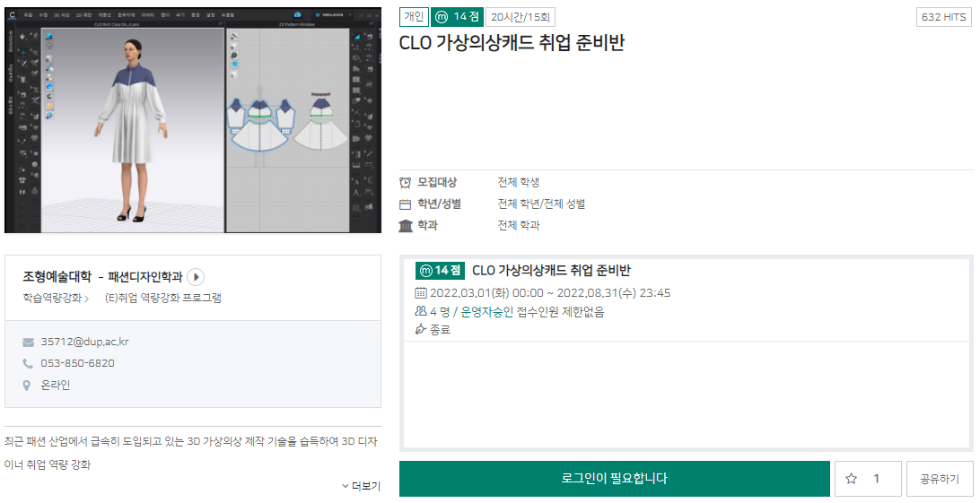The image size is (980, 503).
Task: Click the phone number 053-850-6820
Action: 77,363
